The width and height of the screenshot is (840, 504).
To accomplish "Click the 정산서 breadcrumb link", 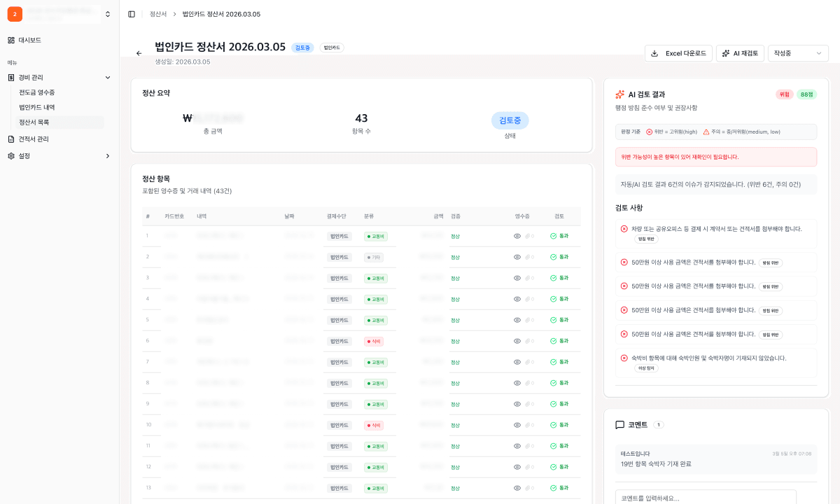I will [157, 13].
